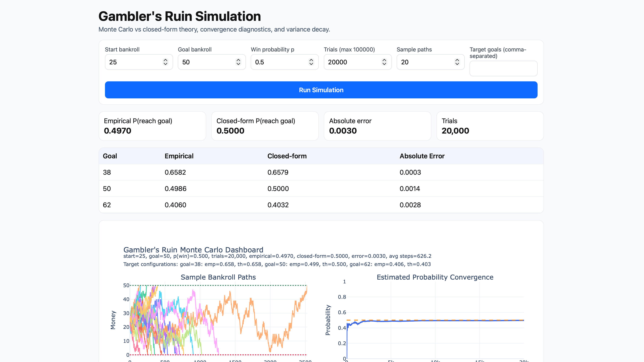Click the Absolute error stat card
The image size is (644, 362).
pyautogui.click(x=377, y=126)
